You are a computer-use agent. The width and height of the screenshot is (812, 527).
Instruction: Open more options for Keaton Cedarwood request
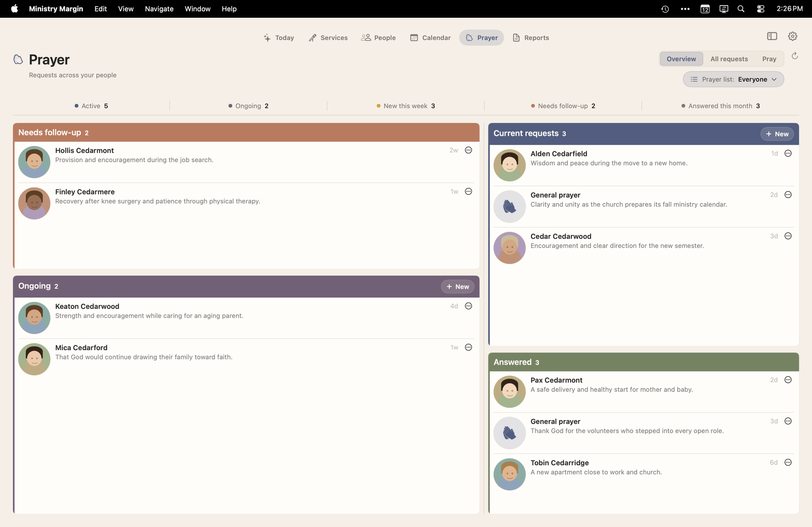468,306
